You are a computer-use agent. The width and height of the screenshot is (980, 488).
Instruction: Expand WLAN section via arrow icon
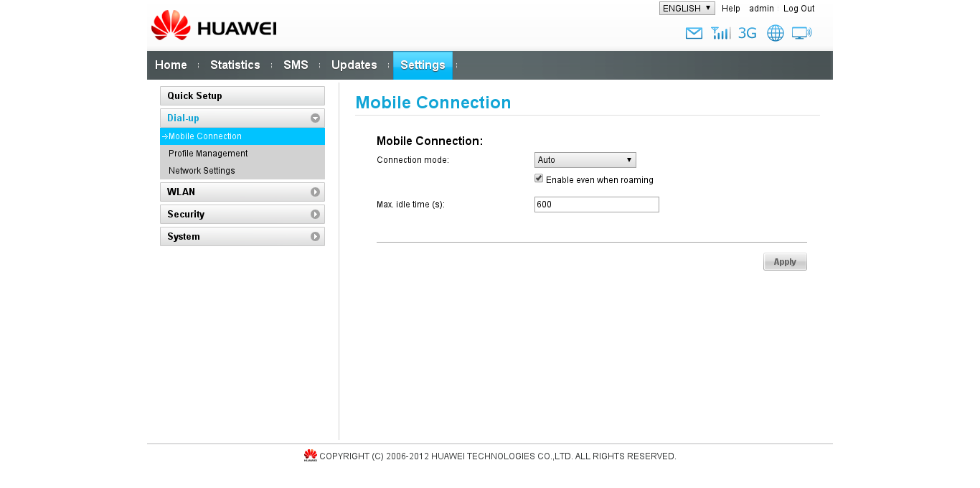point(315,192)
